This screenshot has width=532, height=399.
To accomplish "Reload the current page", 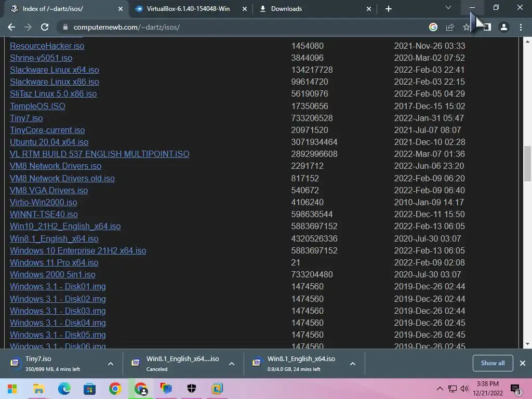I will [45, 27].
